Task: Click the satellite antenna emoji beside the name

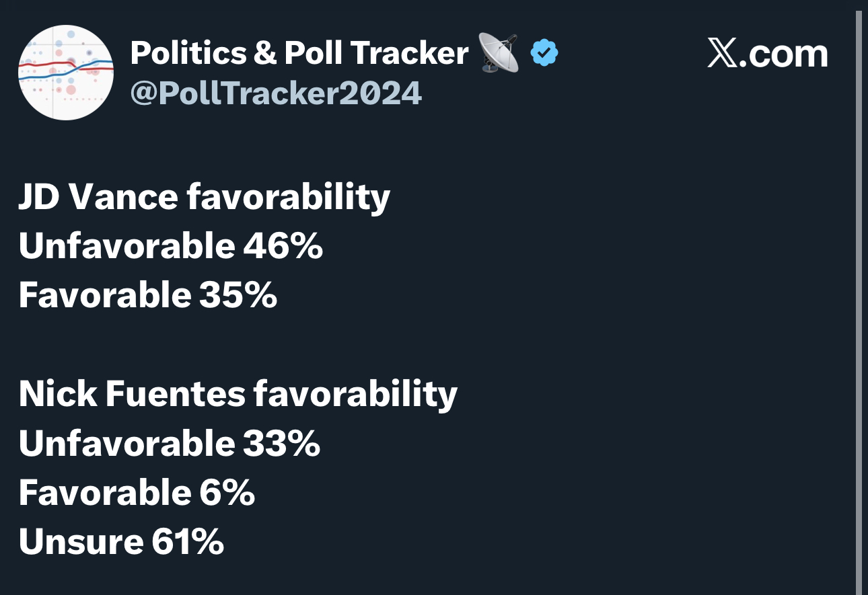Action: pos(499,53)
